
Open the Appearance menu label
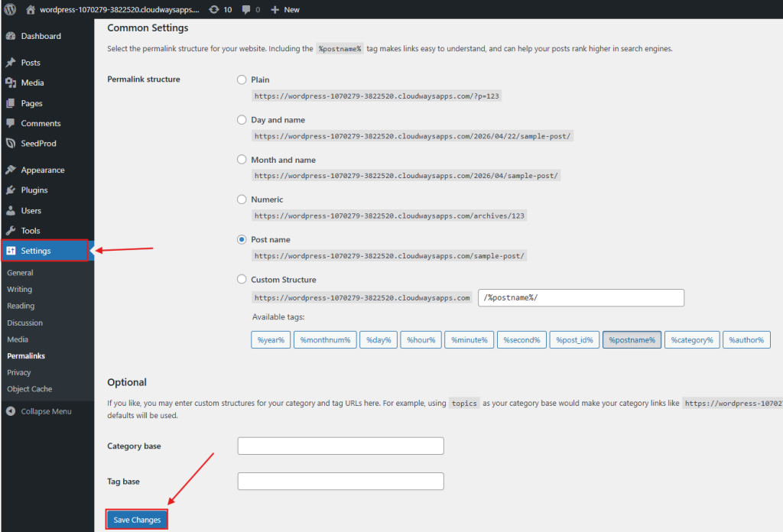coord(43,170)
